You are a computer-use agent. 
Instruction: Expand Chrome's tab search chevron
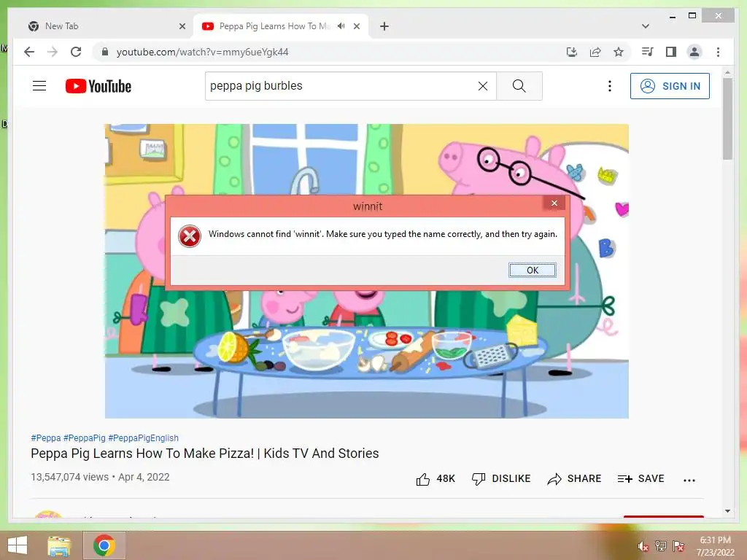point(646,26)
